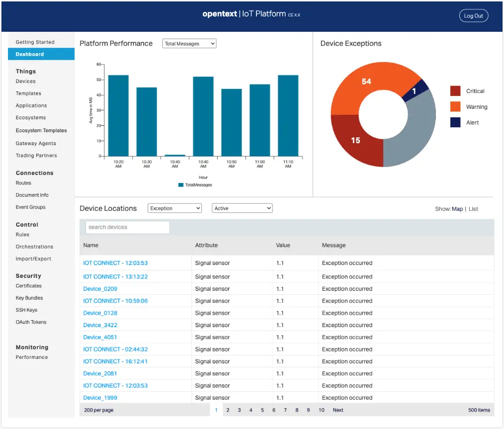Click the Warning legend color swatch
The width and height of the screenshot is (504, 429).
click(x=455, y=107)
